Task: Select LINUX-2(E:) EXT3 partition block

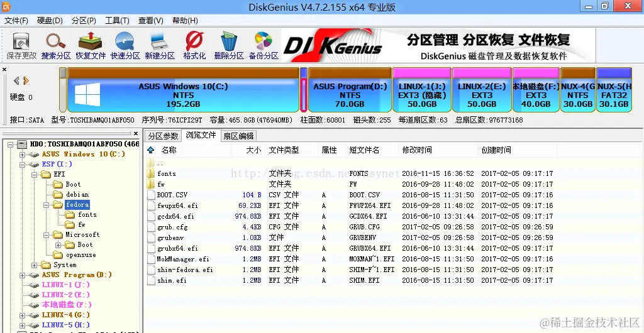Action: click(x=482, y=90)
